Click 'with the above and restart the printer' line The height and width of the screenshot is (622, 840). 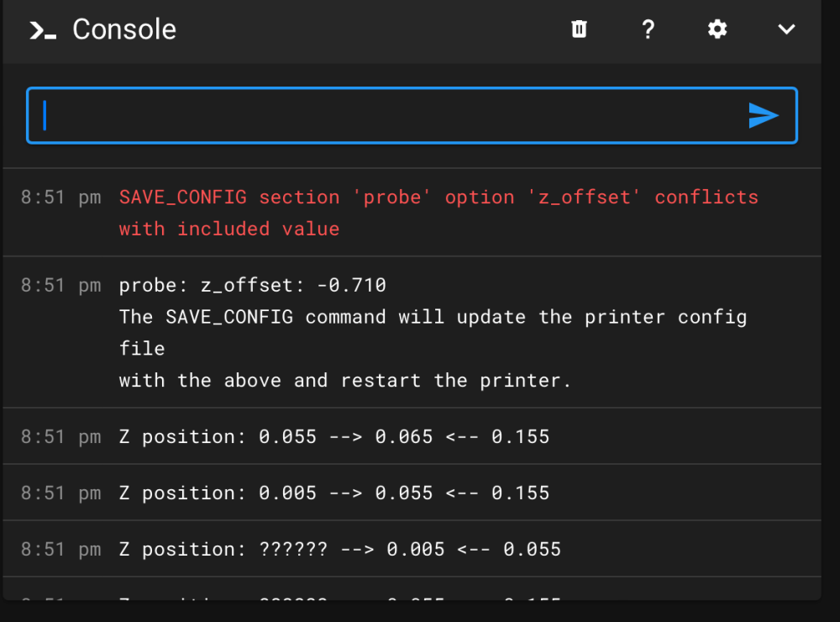(344, 381)
